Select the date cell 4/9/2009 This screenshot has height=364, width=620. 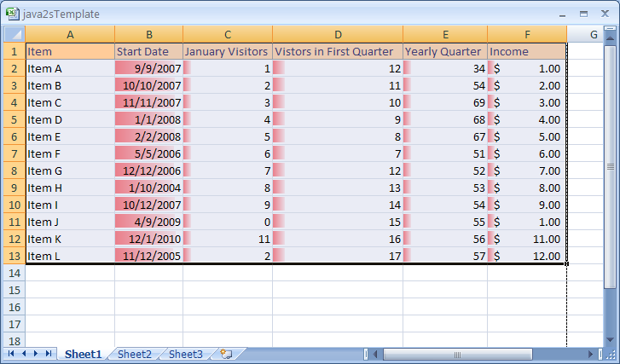[149, 222]
